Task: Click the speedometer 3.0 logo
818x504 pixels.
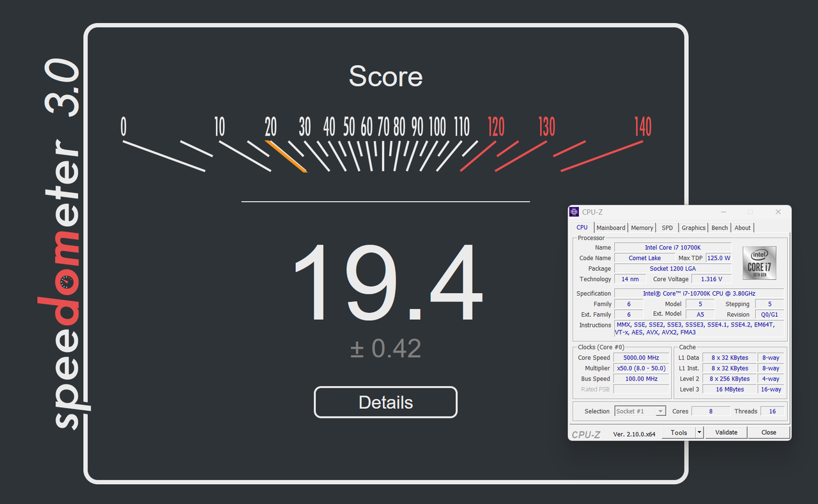Action: coord(64,245)
